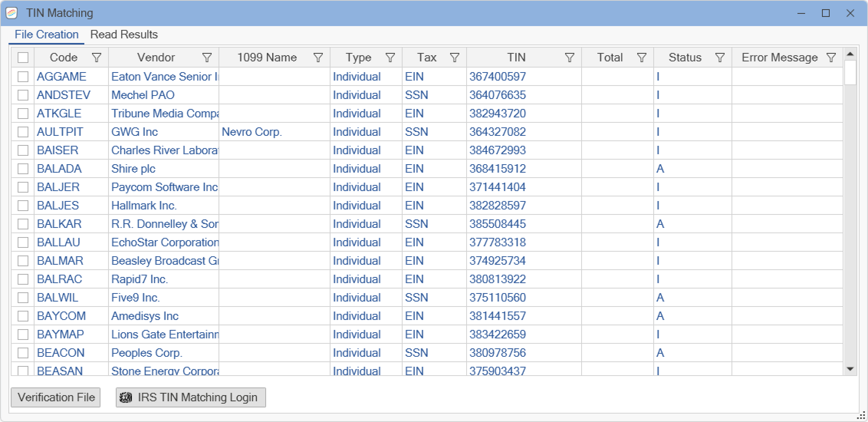Select vendor cell Five9 Inc.
Viewport: 868px width, 422px height.
coord(164,298)
